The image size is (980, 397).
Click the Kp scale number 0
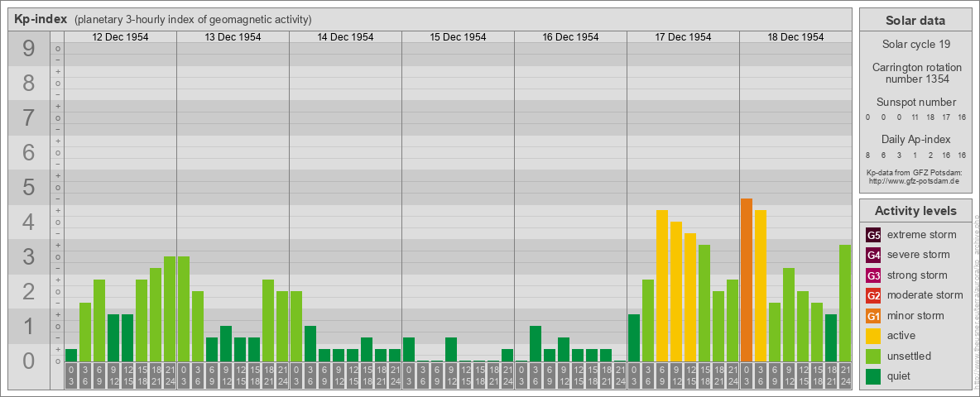[29, 361]
